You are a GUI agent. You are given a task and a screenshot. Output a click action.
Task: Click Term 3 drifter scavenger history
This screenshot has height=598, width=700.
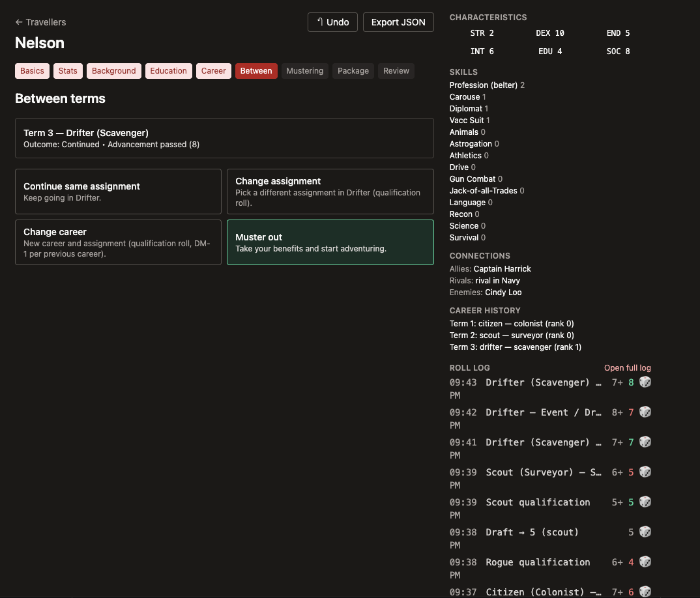515,347
